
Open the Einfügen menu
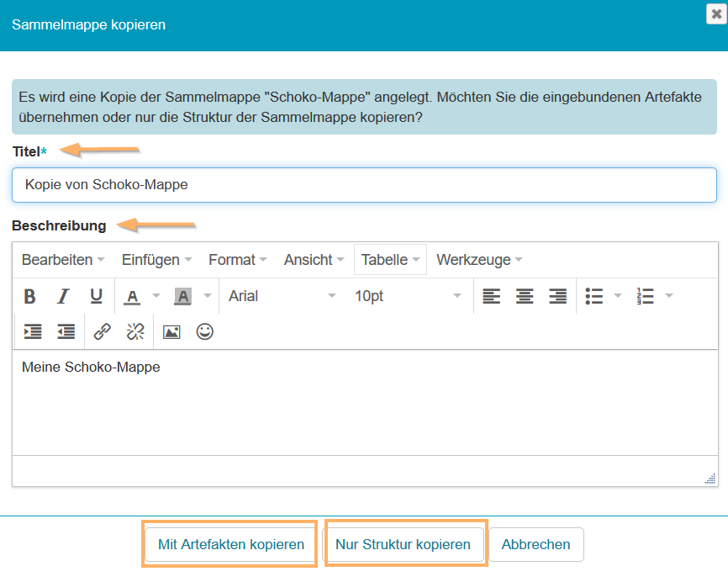(x=156, y=260)
